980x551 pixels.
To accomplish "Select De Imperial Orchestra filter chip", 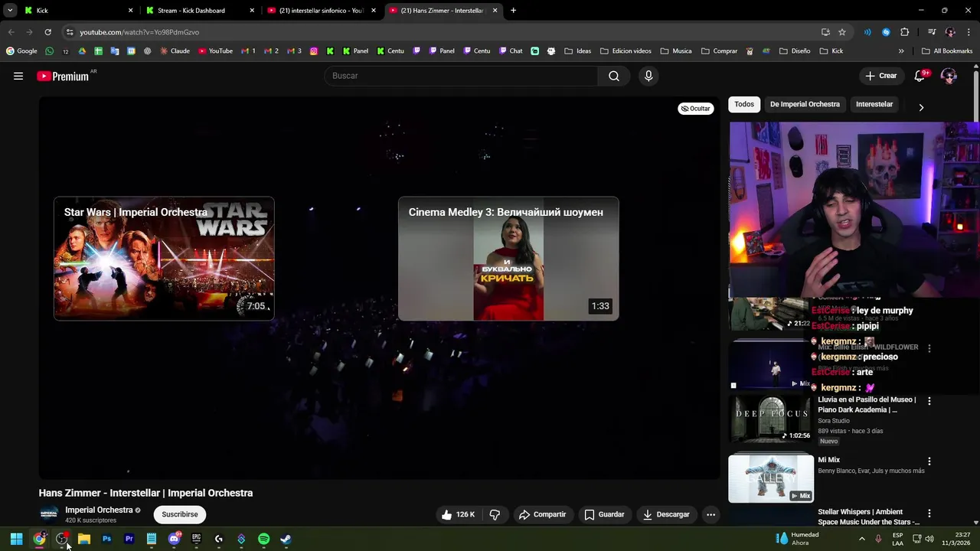I will coord(805,104).
